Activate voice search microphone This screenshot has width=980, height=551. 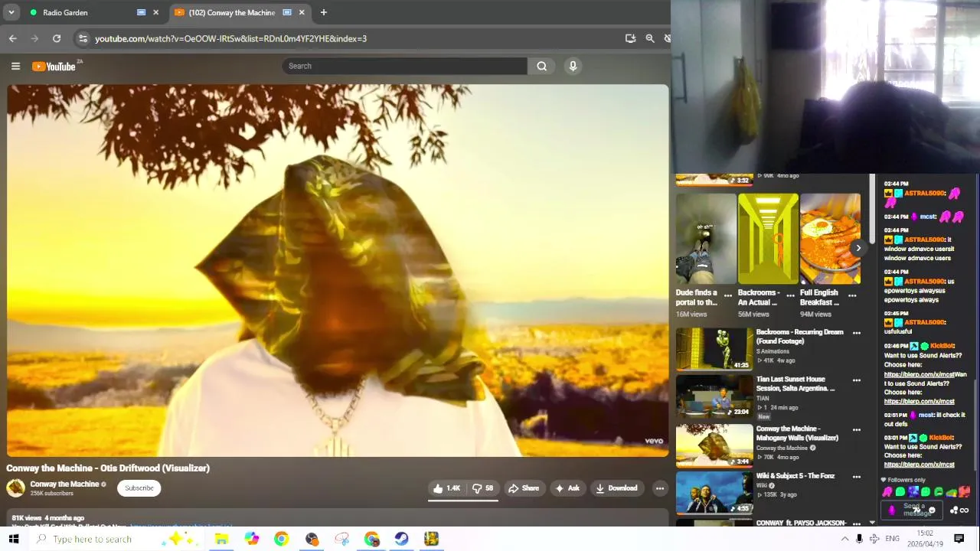pos(573,66)
